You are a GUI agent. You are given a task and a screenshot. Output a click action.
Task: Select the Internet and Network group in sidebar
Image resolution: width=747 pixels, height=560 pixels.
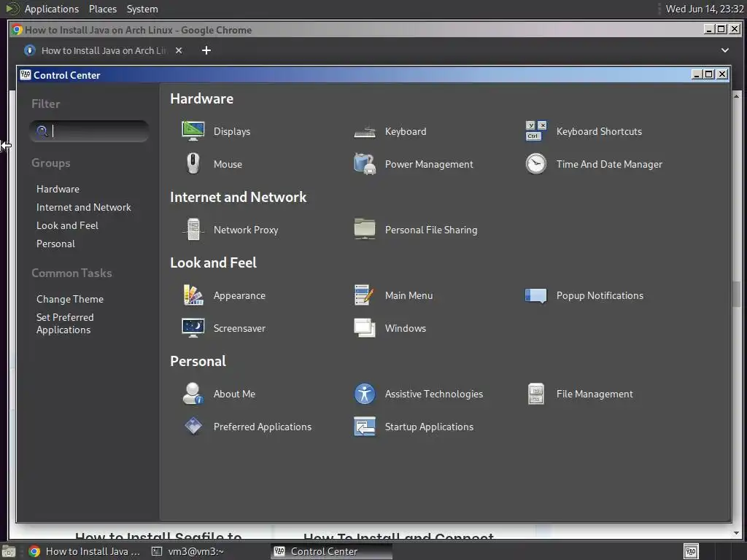(x=83, y=207)
